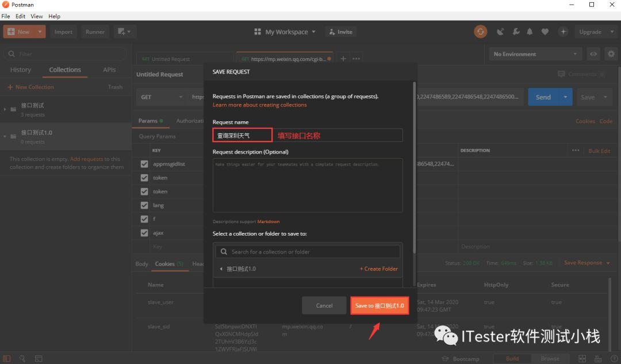This screenshot has height=364, width=621.
Task: Click Save to 接口测试1.0 button
Action: [379, 305]
